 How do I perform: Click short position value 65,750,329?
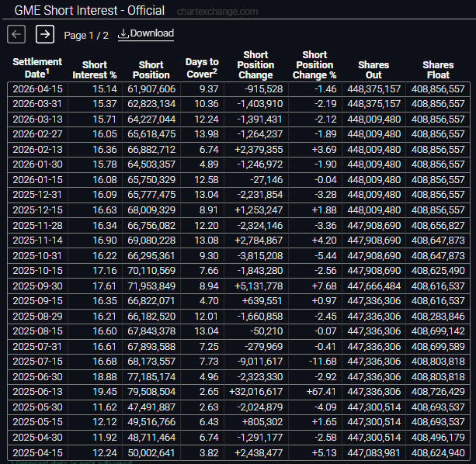(151, 180)
